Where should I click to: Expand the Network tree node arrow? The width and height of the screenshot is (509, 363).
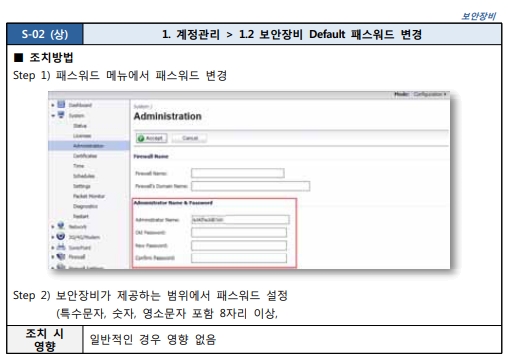(53, 227)
